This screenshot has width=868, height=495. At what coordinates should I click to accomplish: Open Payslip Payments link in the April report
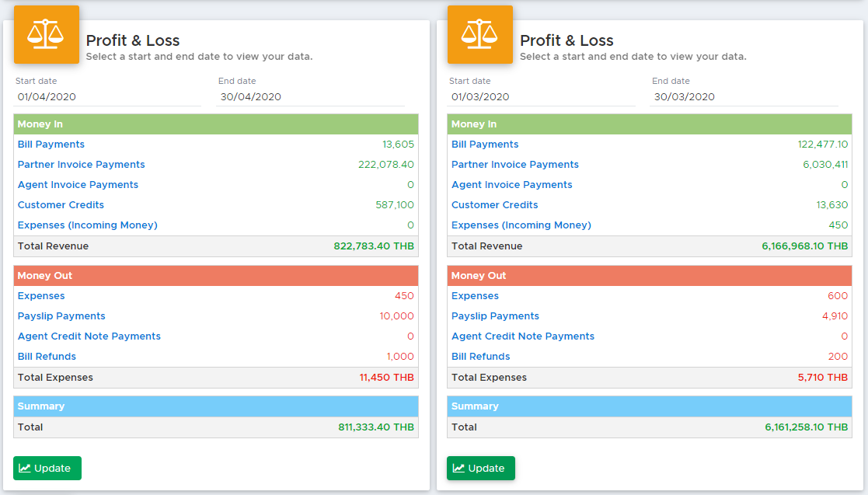click(61, 316)
